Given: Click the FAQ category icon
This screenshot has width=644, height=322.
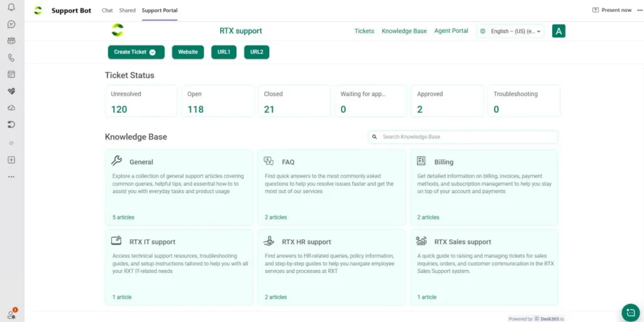Looking at the screenshot, I should pyautogui.click(x=269, y=161).
